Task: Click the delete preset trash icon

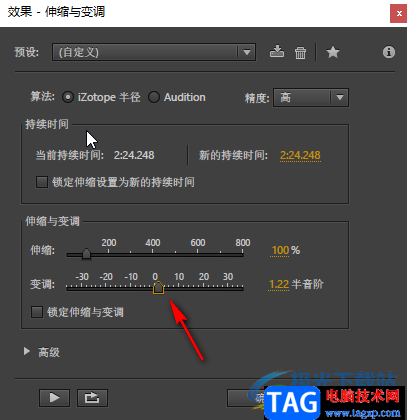Action: point(300,53)
